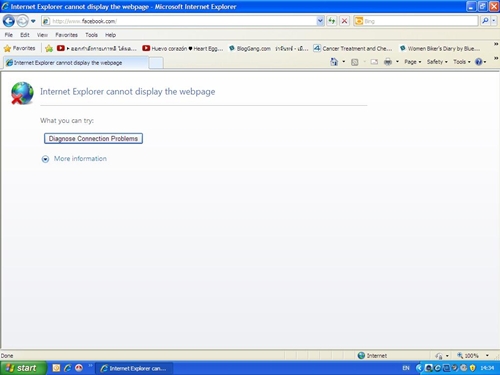Click the 14:34 clock in the tray
Screen dimensions: 500x375
tap(487, 368)
